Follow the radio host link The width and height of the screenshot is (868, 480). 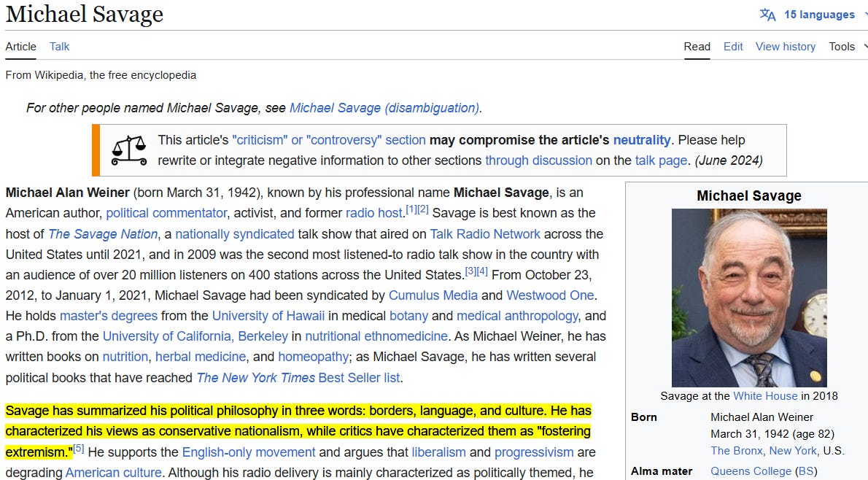374,213
